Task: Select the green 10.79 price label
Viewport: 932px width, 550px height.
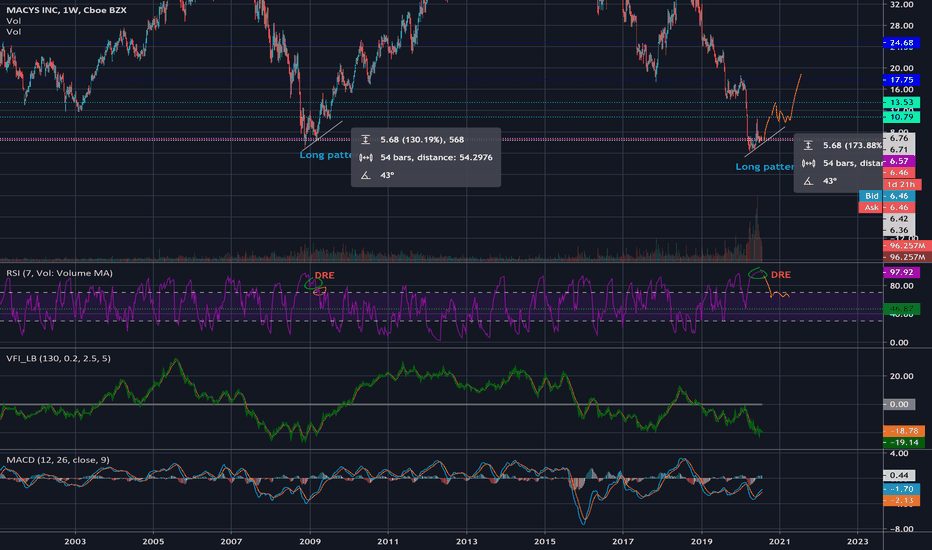Action: click(901, 117)
